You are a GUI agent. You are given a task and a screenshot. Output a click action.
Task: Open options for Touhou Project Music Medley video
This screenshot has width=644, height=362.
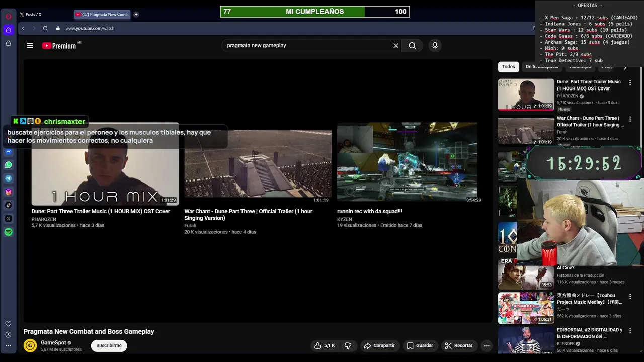[630, 297]
